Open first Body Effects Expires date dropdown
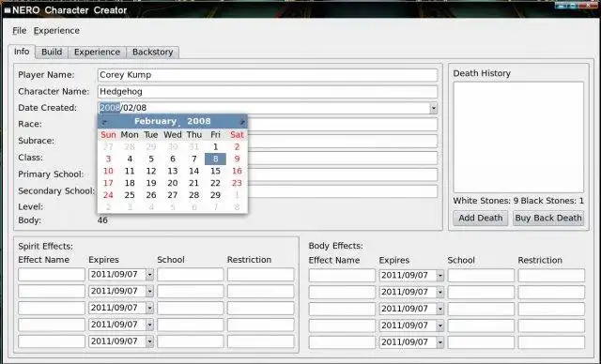 (x=440, y=275)
